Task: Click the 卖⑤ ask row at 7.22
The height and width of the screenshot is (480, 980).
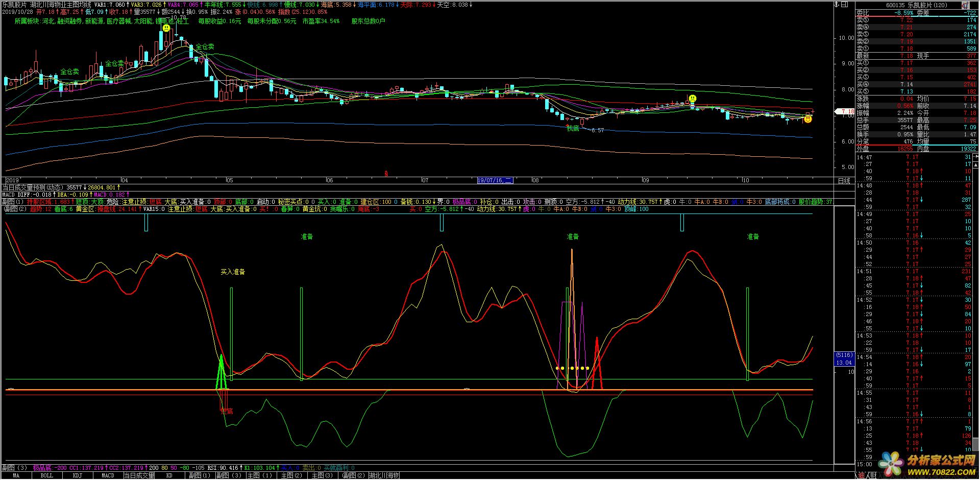Action: [917, 20]
